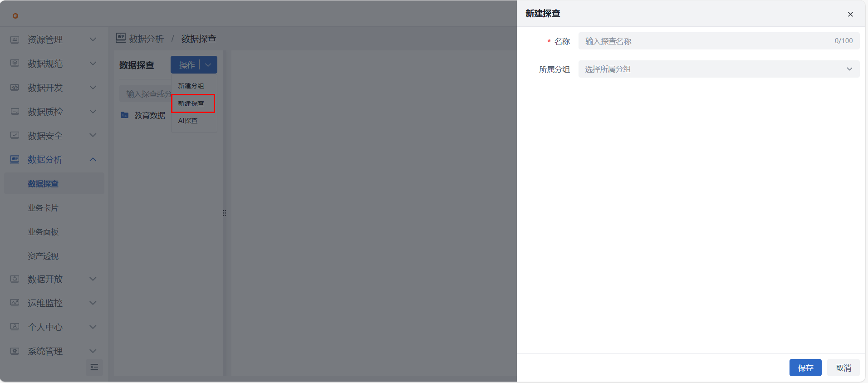Click the 数据开放 sidebar icon
Screen dimensions: 868x383
point(15,279)
